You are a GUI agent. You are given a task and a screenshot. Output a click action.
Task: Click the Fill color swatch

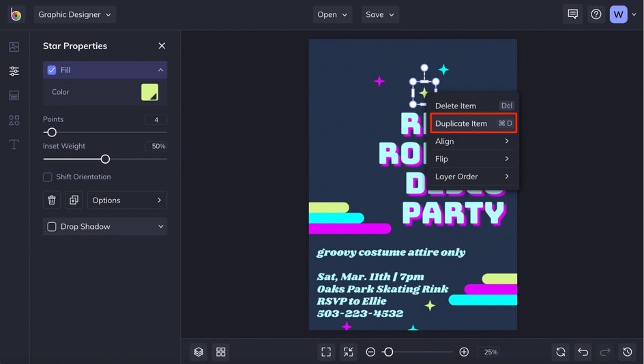pos(149,92)
